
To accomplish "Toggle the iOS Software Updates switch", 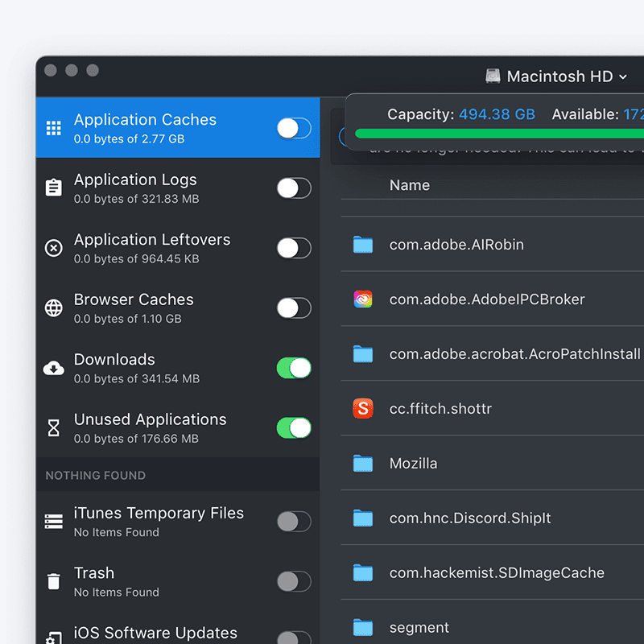I will coord(294,638).
